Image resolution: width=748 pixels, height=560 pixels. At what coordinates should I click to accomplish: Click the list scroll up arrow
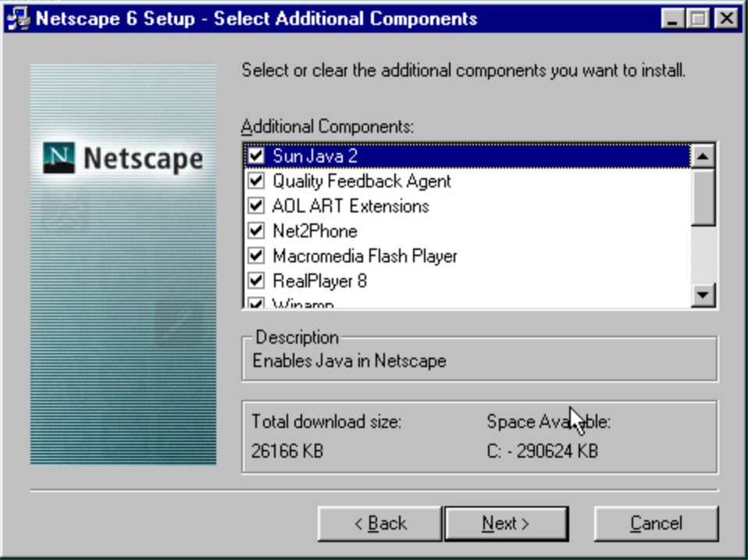point(703,156)
